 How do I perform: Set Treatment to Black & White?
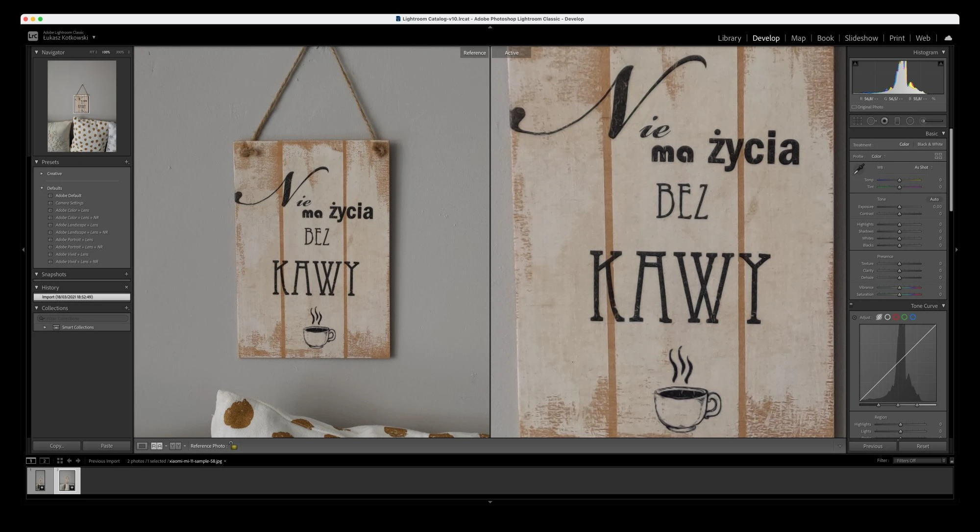point(930,144)
